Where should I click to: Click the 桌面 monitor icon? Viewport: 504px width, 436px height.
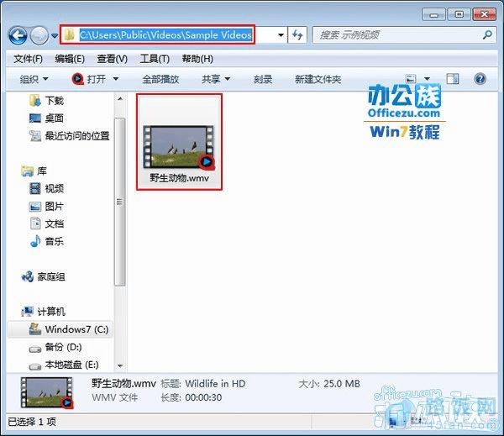(35, 118)
